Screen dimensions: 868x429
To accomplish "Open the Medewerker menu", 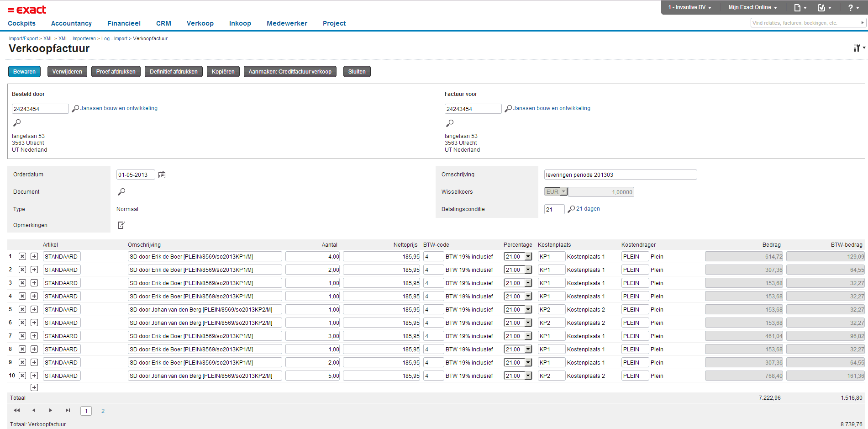I will [287, 23].
